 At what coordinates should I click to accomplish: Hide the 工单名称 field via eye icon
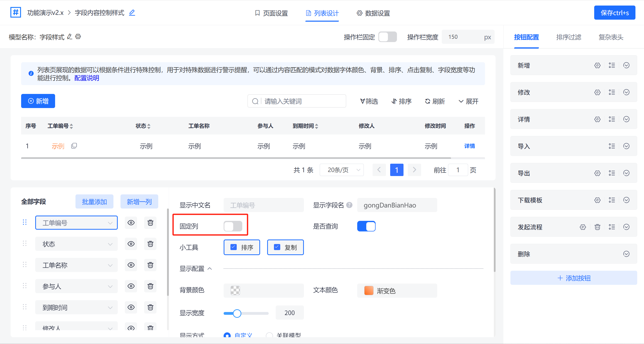pyautogui.click(x=131, y=265)
